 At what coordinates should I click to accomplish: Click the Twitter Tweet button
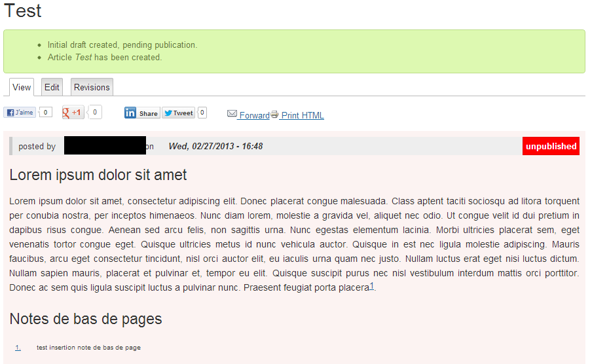coord(179,113)
